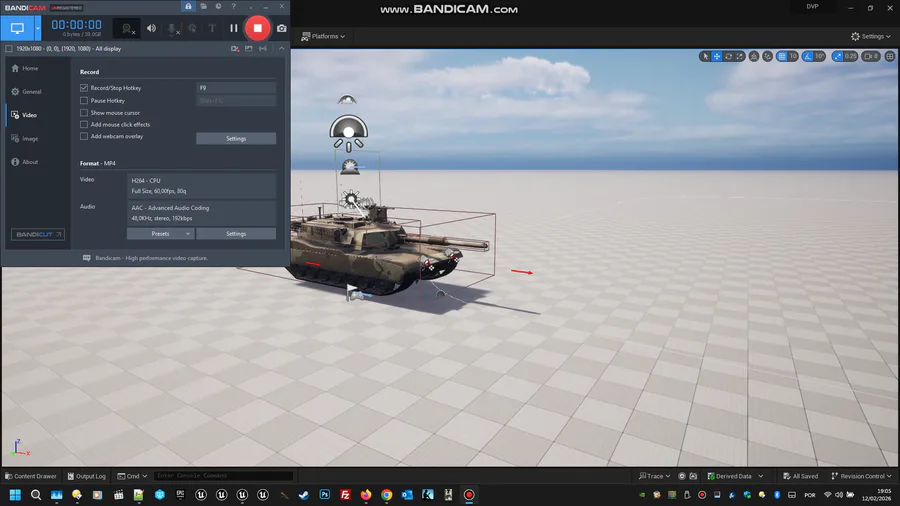Screen dimensions: 900x506
Task: Open camera speed setting in viewport
Action: pos(871,56)
